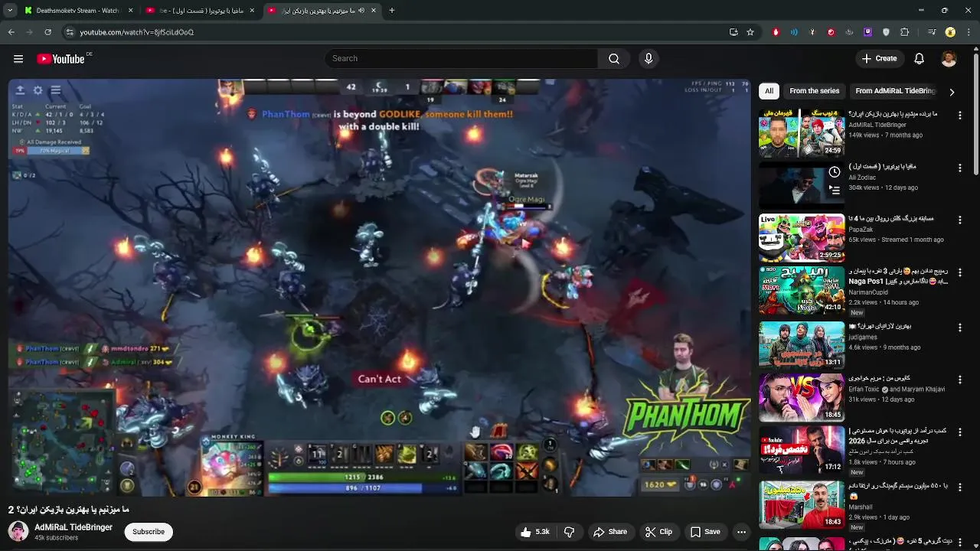
Task: Open the notifications bell
Action: pos(920,59)
